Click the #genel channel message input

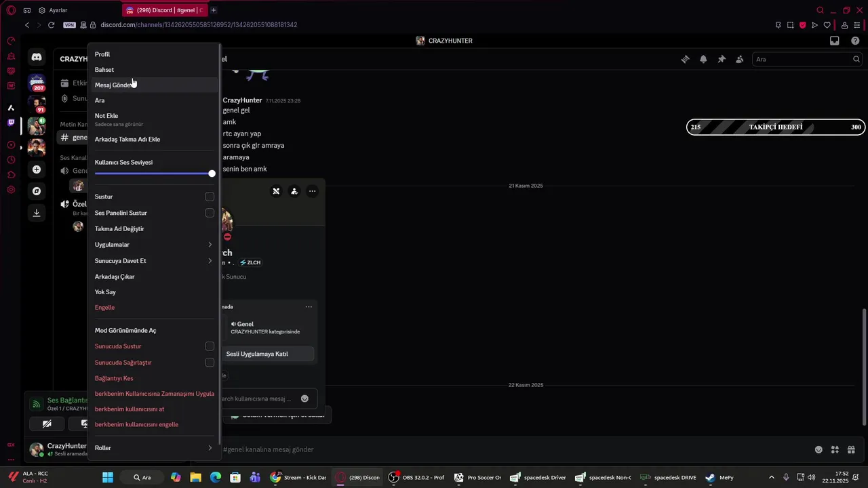[x=515, y=449]
